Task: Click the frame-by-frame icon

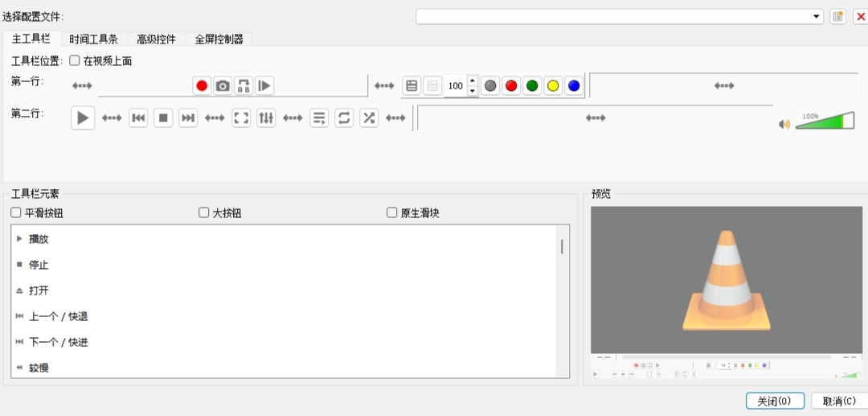Action: click(264, 86)
